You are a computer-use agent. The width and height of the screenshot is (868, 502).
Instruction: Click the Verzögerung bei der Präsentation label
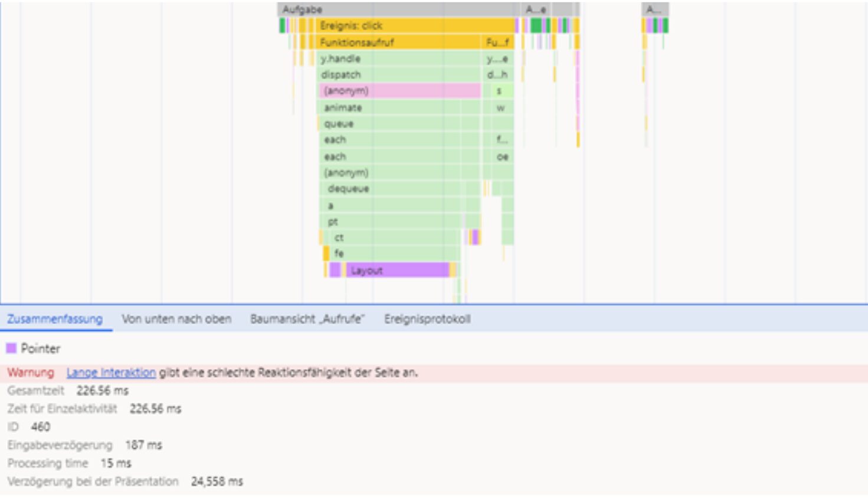click(93, 481)
